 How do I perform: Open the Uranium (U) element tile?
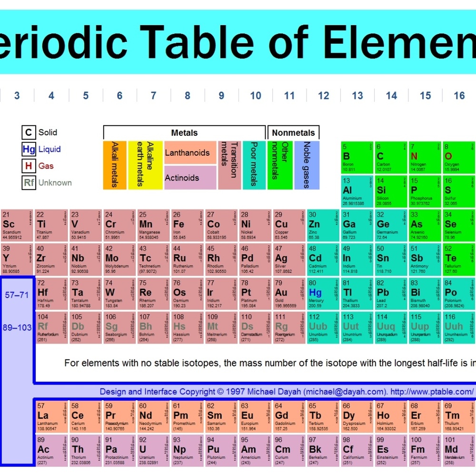(153, 450)
